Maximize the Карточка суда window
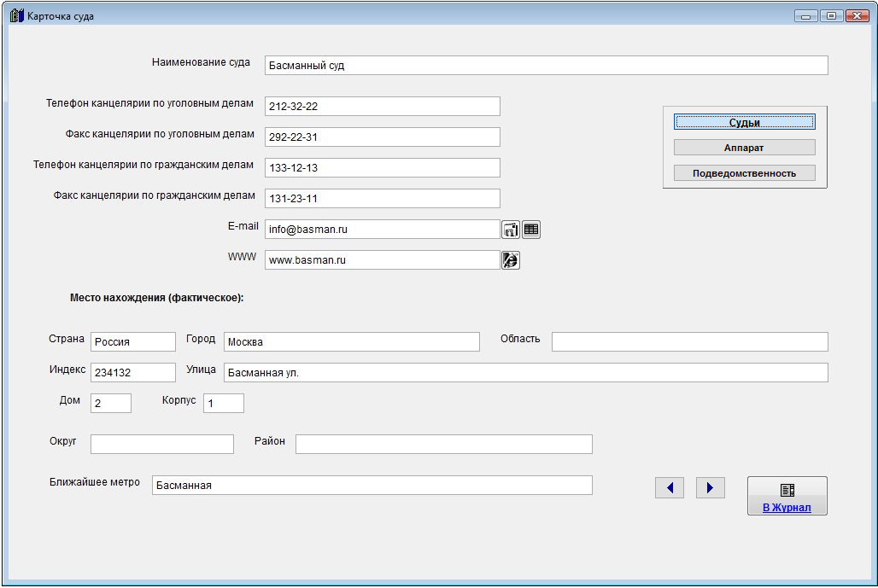 [x=830, y=16]
